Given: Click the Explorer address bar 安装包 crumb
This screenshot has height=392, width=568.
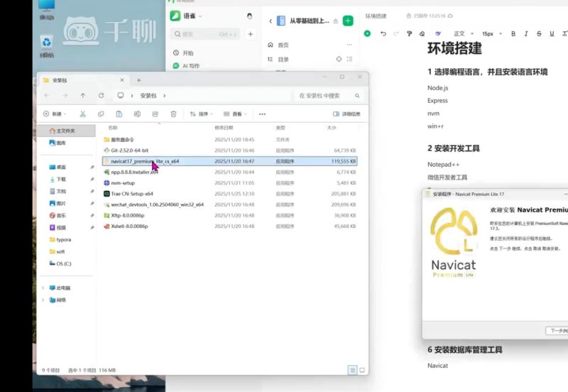Looking at the screenshot, I should 148,96.
